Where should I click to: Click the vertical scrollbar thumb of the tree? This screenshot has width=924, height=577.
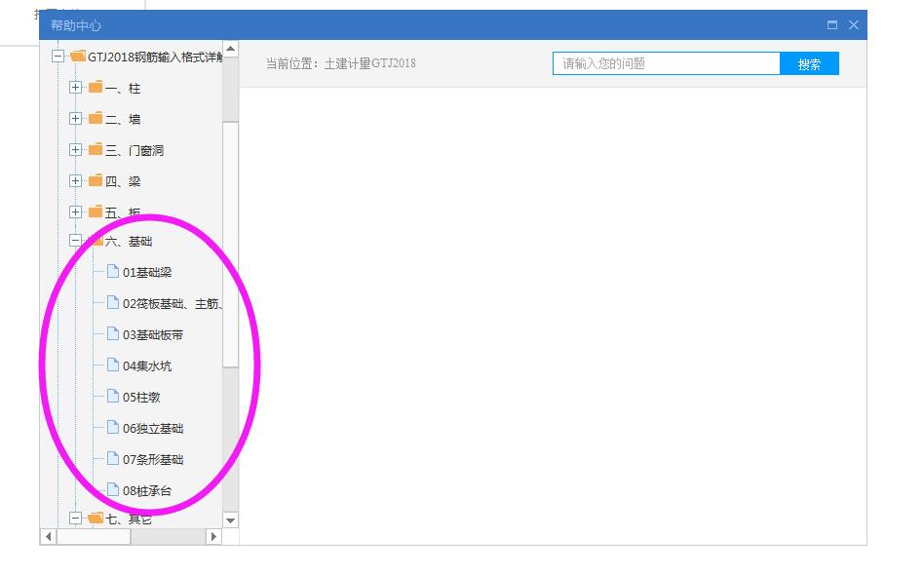click(230, 245)
